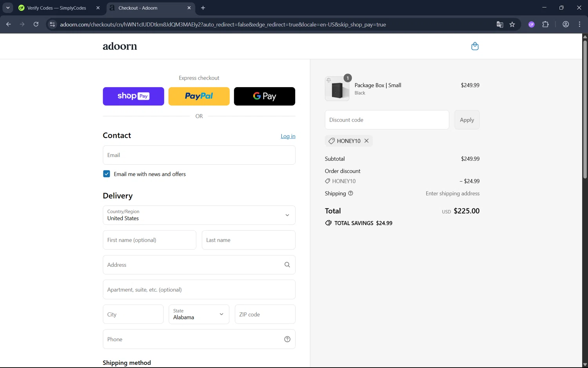Open shipping info question mark icon
Viewport: 588px width, 368px height.
point(351,193)
